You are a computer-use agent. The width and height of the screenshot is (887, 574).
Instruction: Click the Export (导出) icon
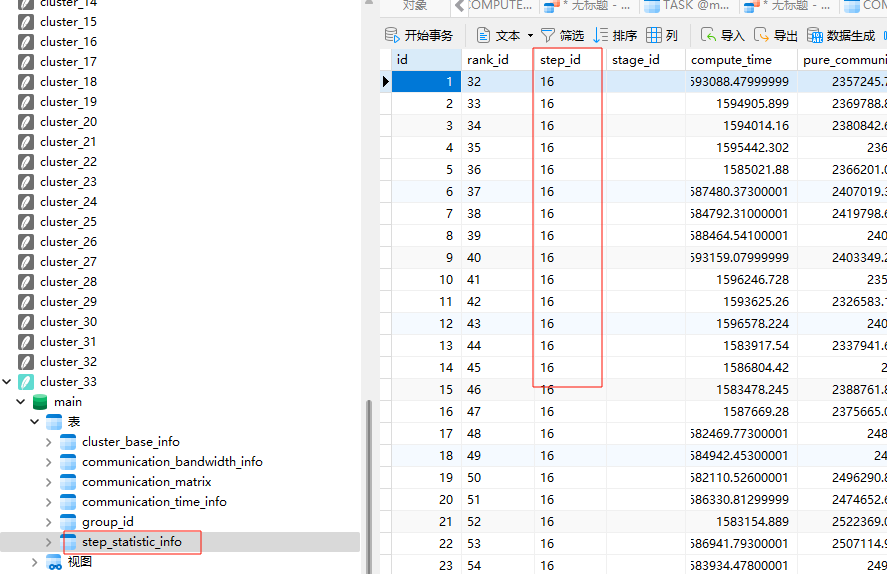click(761, 35)
